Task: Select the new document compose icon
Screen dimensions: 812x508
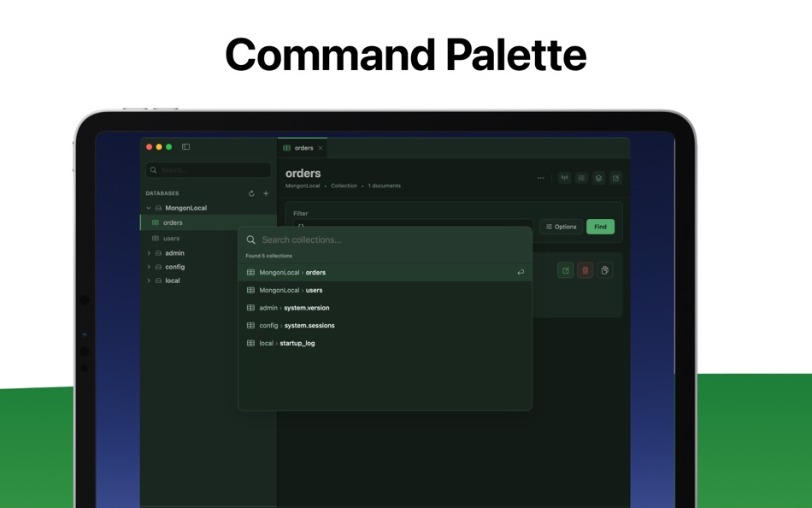Action: (x=616, y=178)
